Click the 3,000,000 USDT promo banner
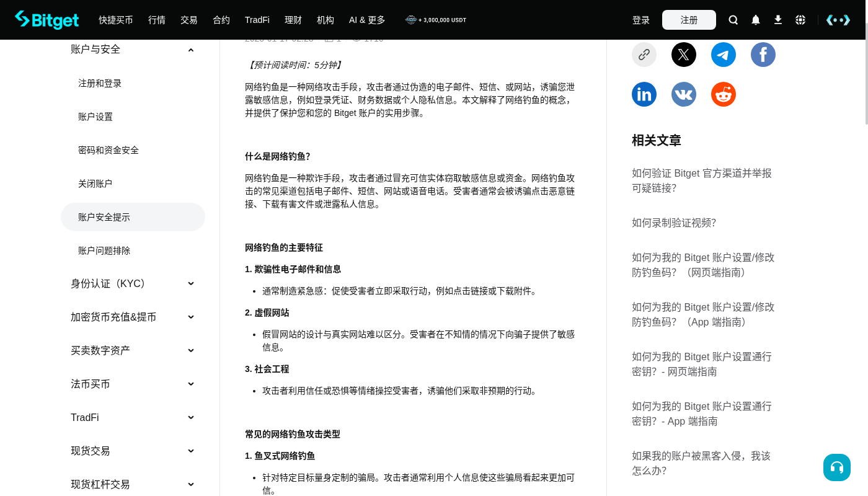 [436, 20]
